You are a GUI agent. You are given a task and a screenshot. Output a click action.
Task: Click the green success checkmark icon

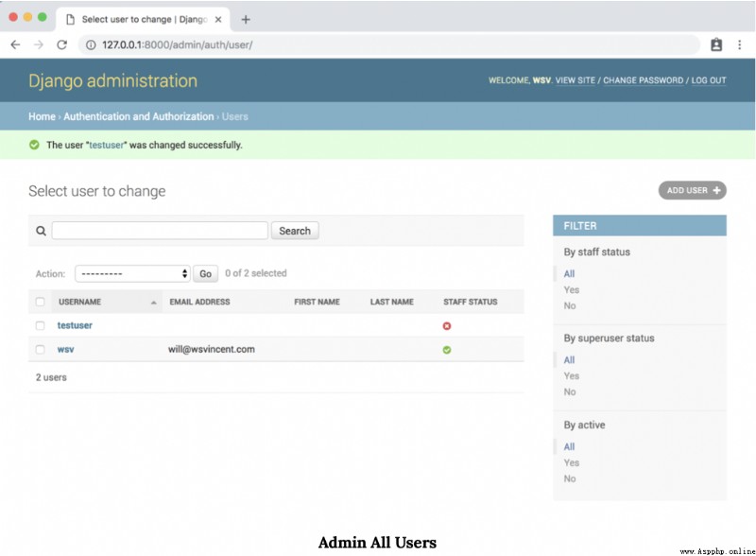pyautogui.click(x=34, y=145)
